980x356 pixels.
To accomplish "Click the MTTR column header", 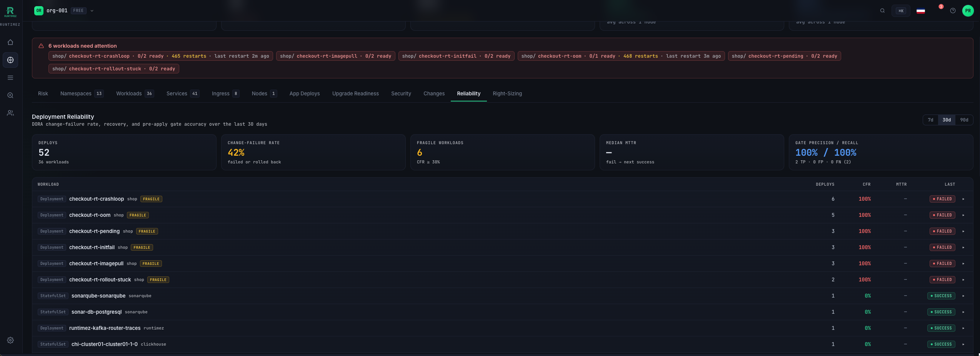I will [x=902, y=185].
